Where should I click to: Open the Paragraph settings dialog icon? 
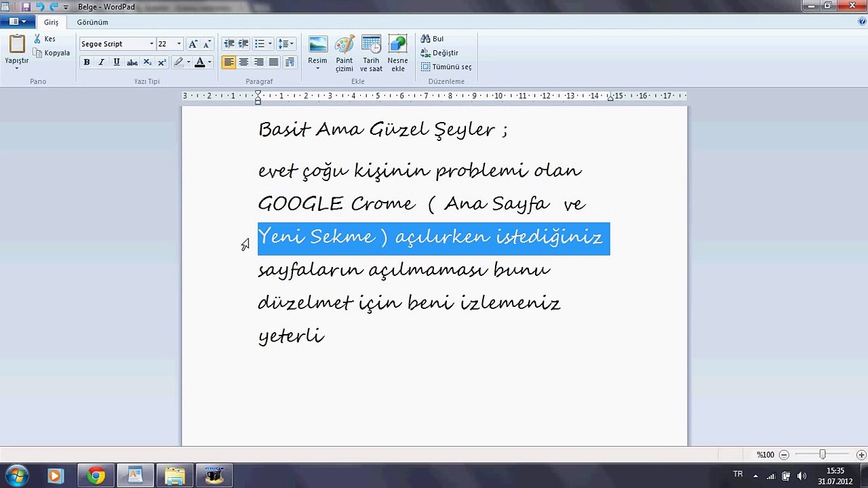point(290,62)
